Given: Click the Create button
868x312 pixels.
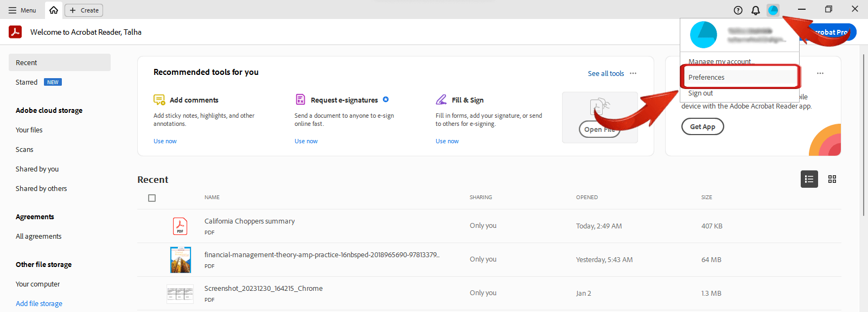Looking at the screenshot, I should 84,10.
